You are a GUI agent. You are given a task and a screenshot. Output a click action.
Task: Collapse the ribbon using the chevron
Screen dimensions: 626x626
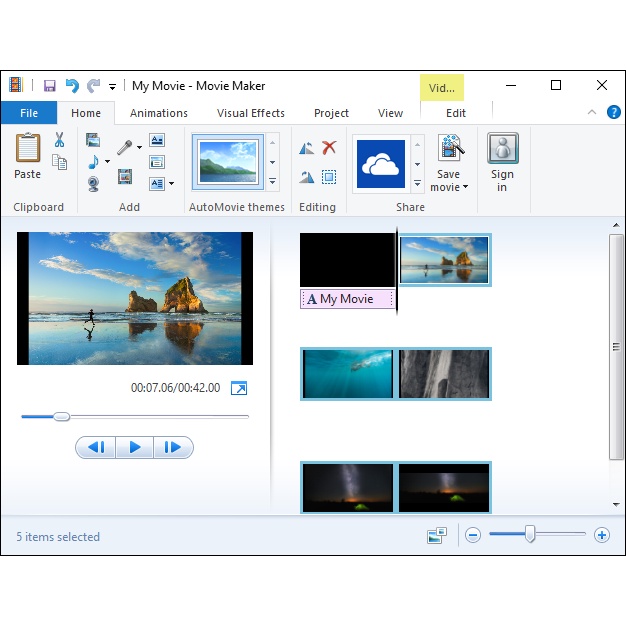click(x=591, y=113)
